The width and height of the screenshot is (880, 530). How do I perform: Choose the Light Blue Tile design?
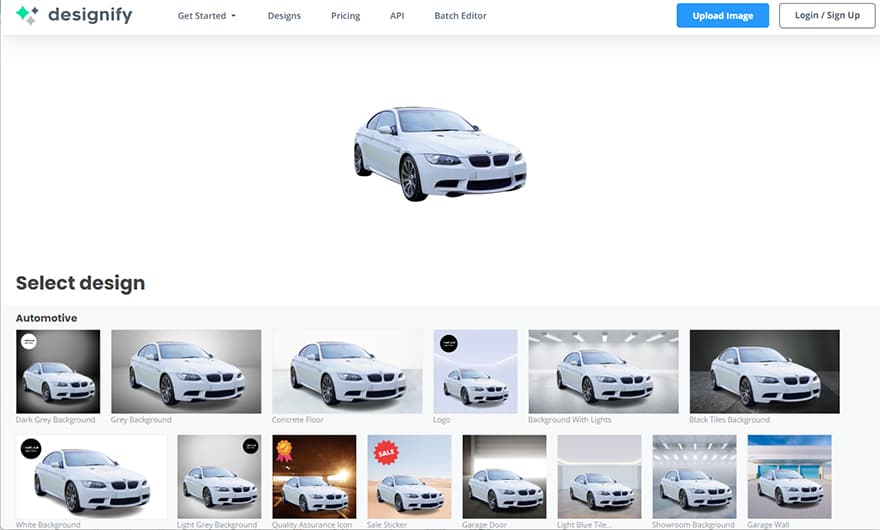[599, 477]
